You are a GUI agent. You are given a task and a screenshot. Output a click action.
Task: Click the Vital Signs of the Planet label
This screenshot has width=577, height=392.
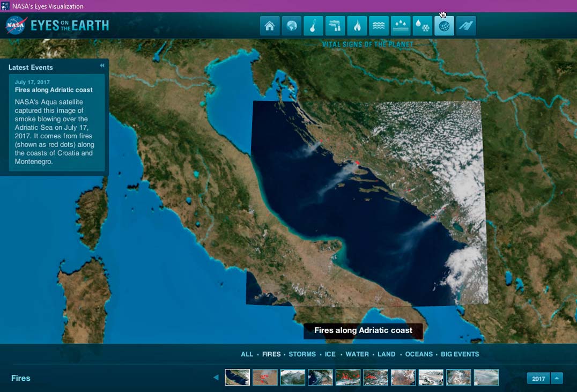click(368, 44)
